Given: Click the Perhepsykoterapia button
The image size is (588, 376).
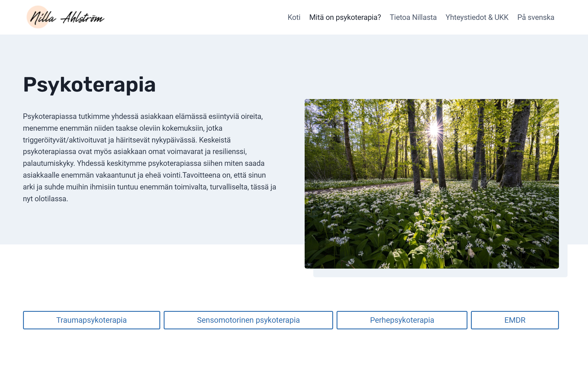Looking at the screenshot, I should [402, 320].
